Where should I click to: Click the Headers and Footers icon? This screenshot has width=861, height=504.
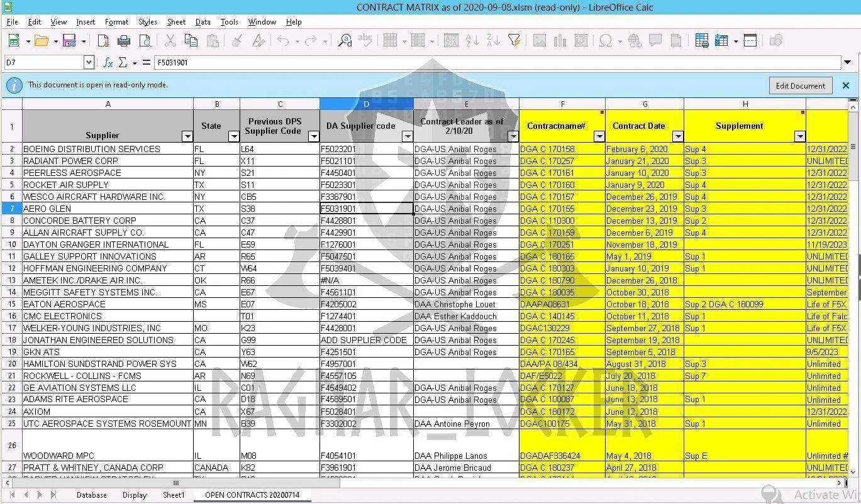676,41
